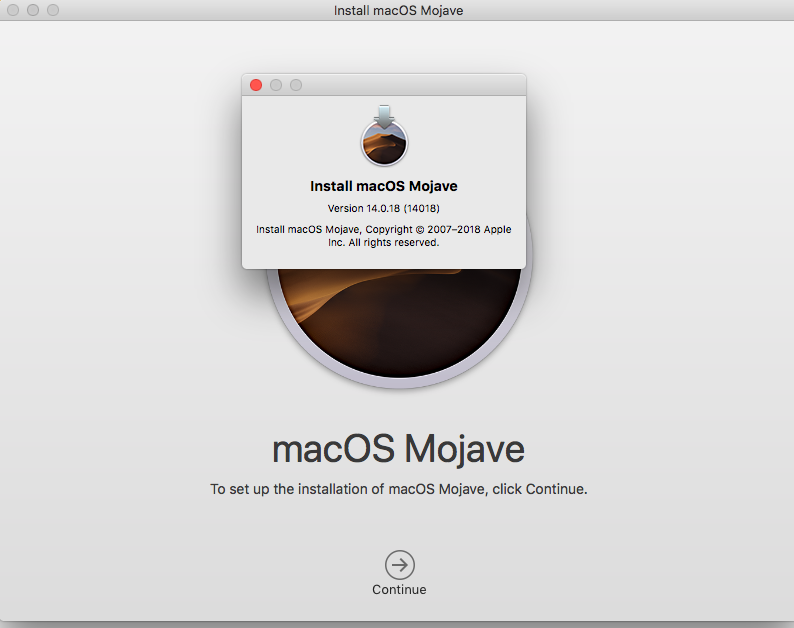Click the greyed minimize button in the About dialog
The height and width of the screenshot is (628, 794).
pyautogui.click(x=276, y=85)
